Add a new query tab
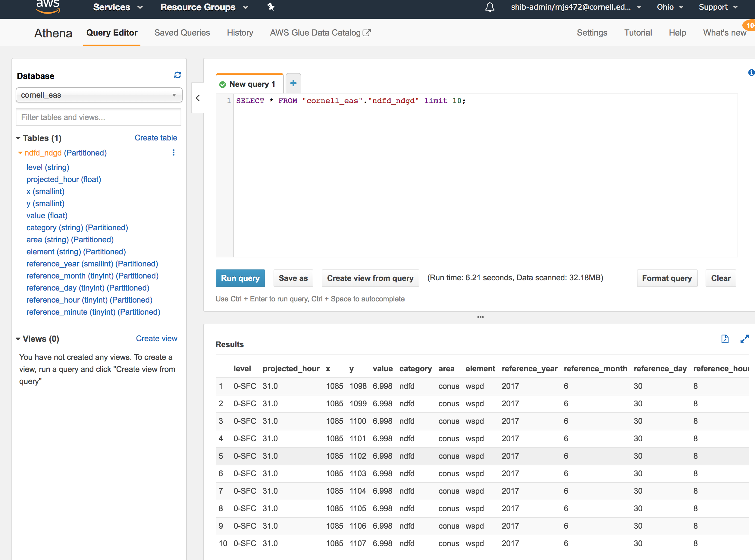 tap(293, 83)
